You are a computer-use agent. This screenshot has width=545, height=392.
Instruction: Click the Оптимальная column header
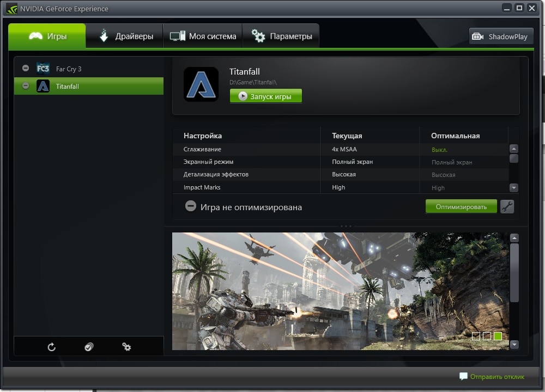455,136
